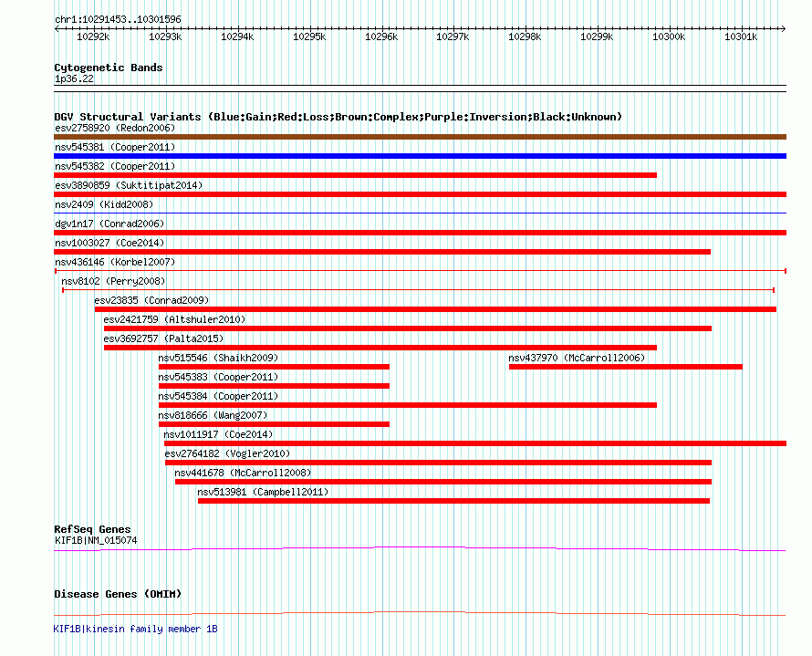Open the KIF1B|kinesin family member 1B link
Screen dimensions: 812x656
pyautogui.click(x=136, y=629)
